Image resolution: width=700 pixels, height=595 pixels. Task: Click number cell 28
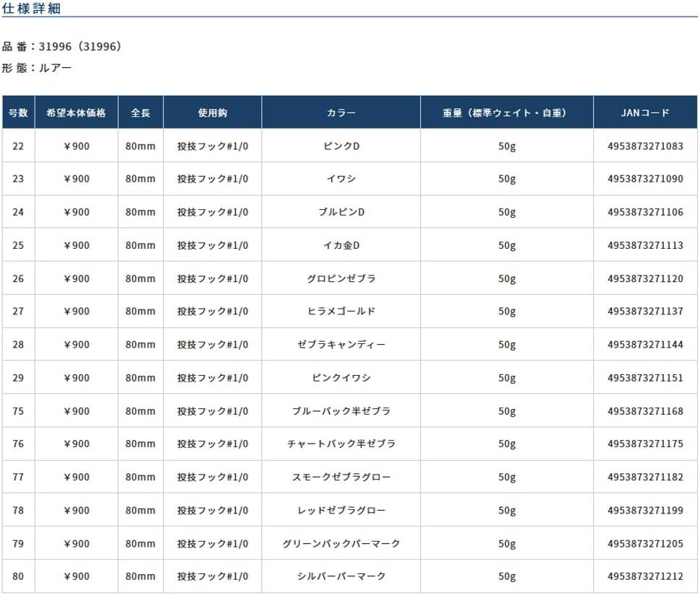[18, 344]
